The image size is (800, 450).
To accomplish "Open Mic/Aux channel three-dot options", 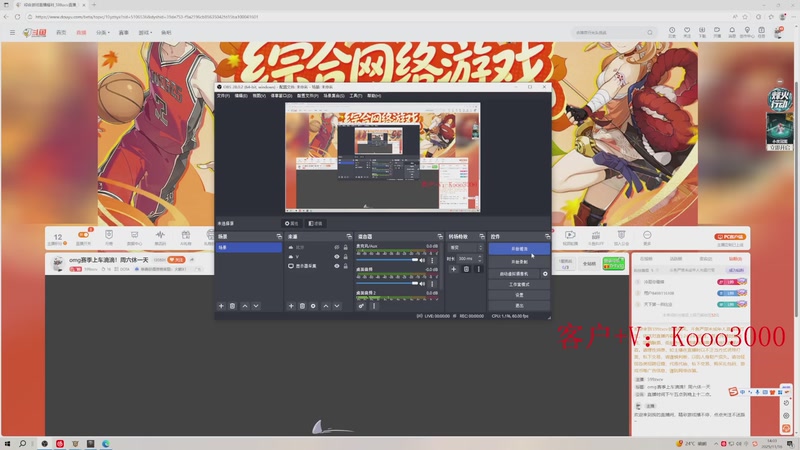I will (432, 260).
